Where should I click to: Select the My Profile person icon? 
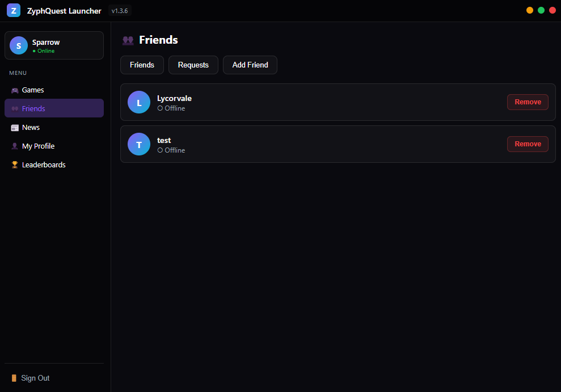click(14, 146)
